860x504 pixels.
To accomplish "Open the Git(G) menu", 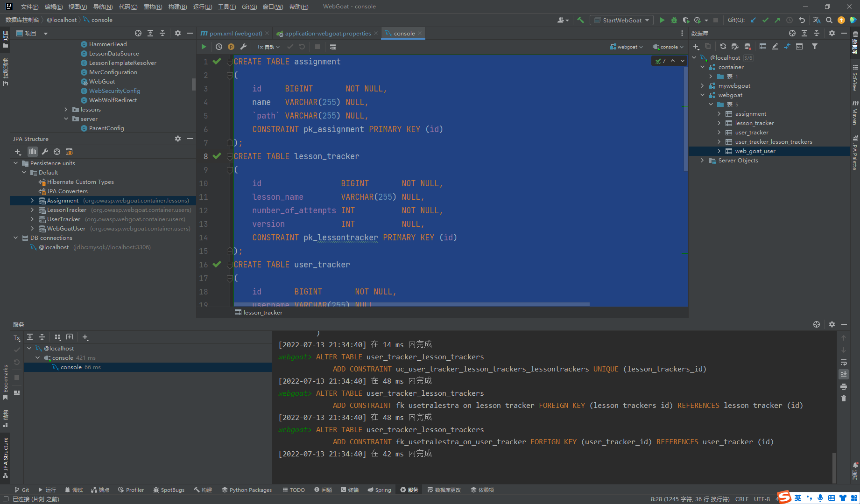I will (249, 7).
